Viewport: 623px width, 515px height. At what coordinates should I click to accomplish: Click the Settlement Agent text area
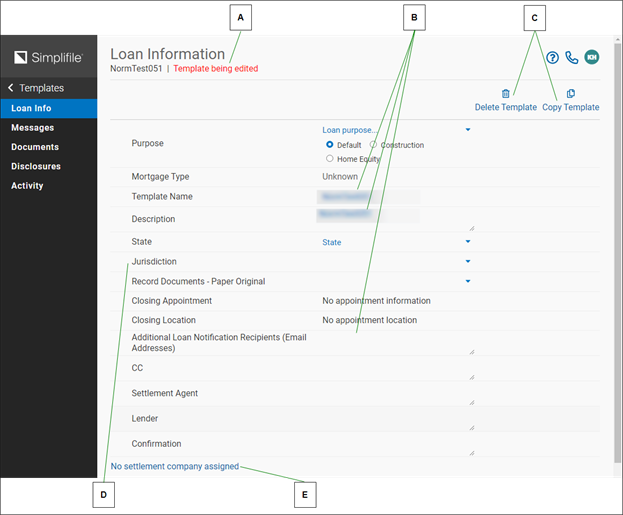[396, 393]
